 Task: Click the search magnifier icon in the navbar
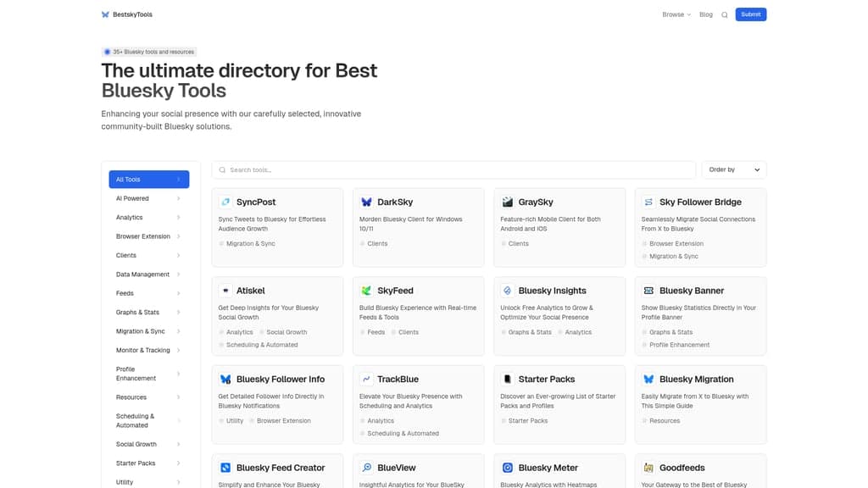[725, 14]
